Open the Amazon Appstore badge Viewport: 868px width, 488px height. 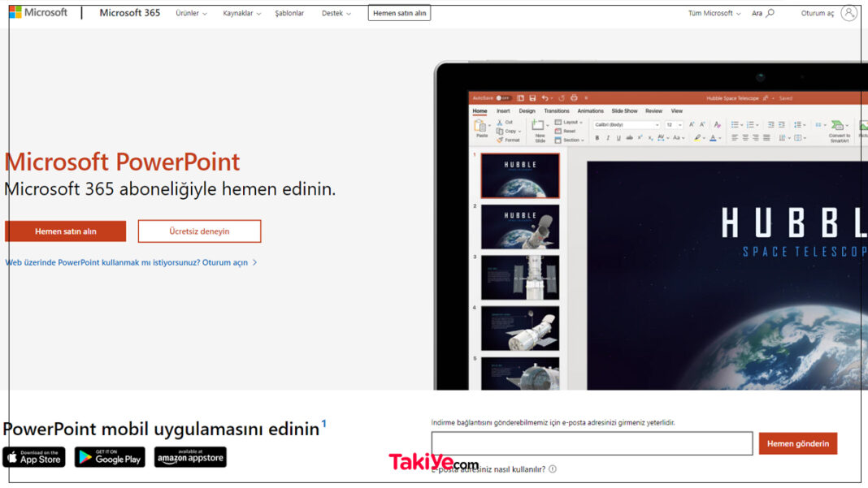pyautogui.click(x=190, y=457)
